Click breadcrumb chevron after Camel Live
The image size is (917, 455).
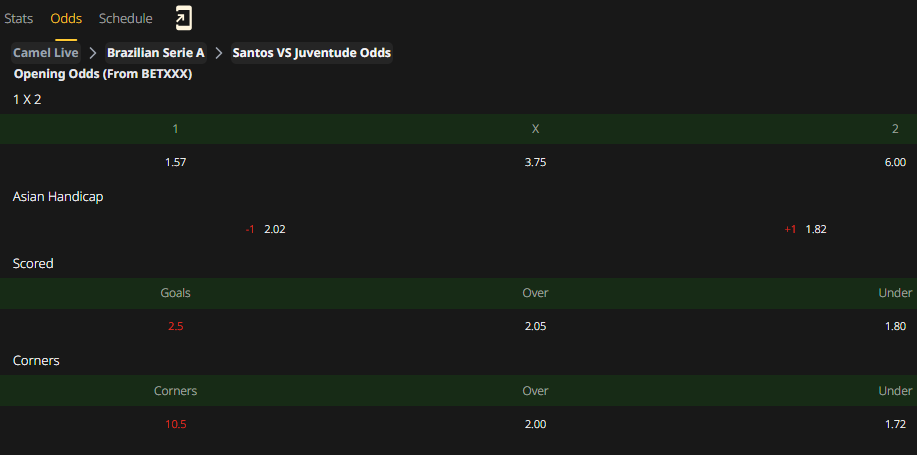[x=93, y=53]
